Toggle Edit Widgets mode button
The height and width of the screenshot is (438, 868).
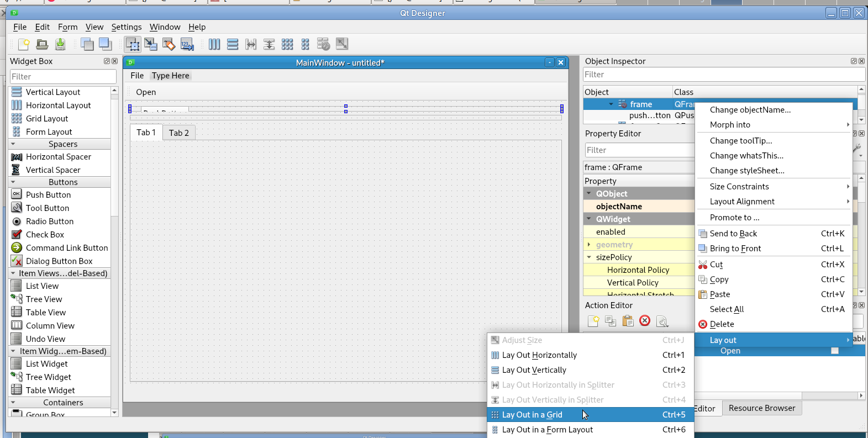click(133, 44)
